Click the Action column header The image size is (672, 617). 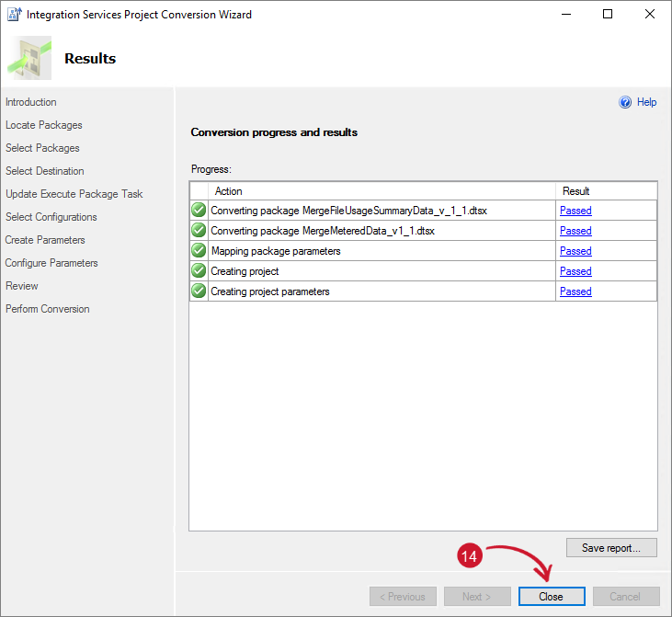[228, 191]
